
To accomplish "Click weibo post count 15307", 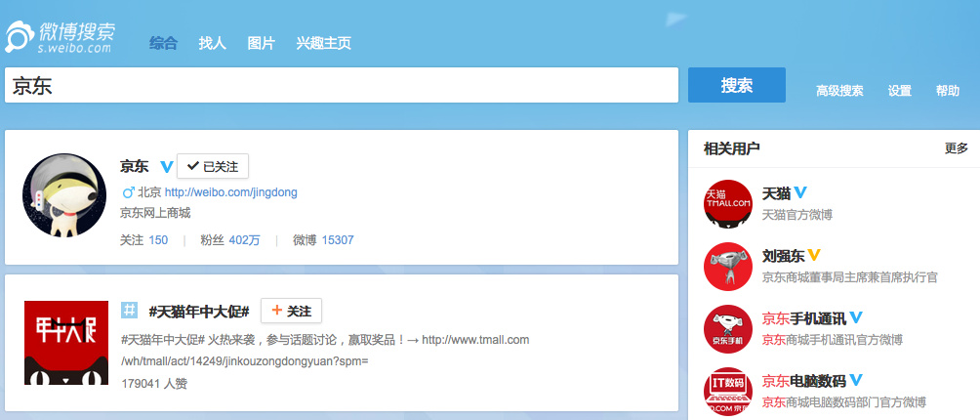I will 338,240.
